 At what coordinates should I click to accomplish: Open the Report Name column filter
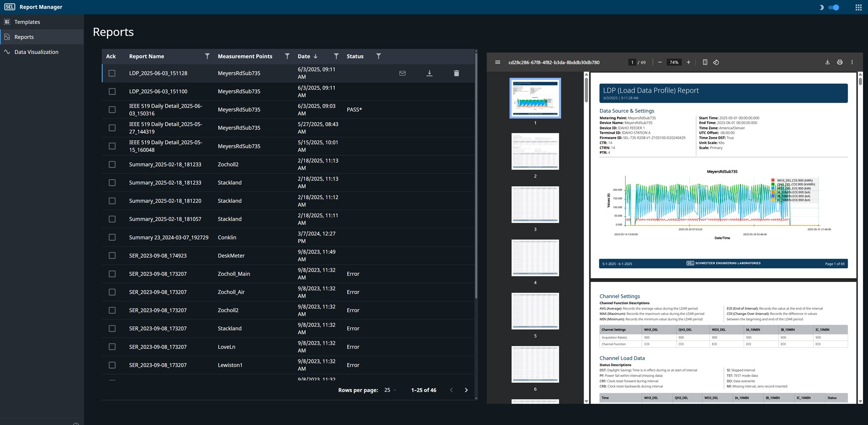tap(207, 56)
